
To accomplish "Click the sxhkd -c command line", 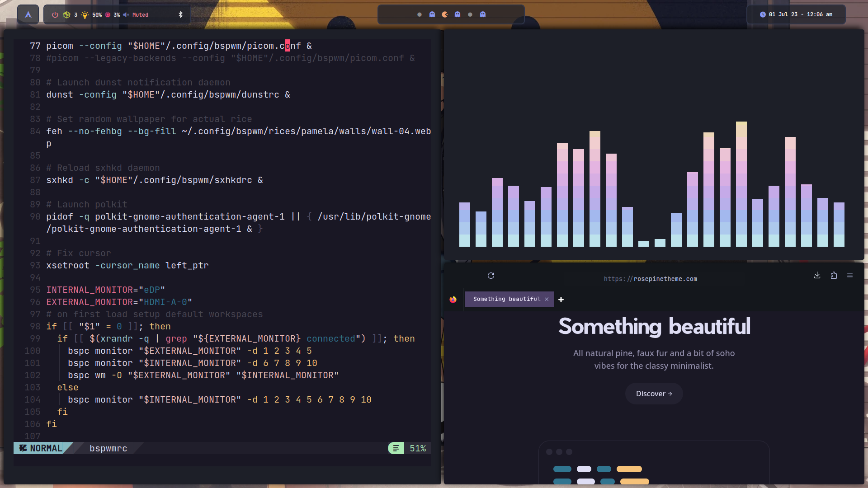I will [155, 180].
